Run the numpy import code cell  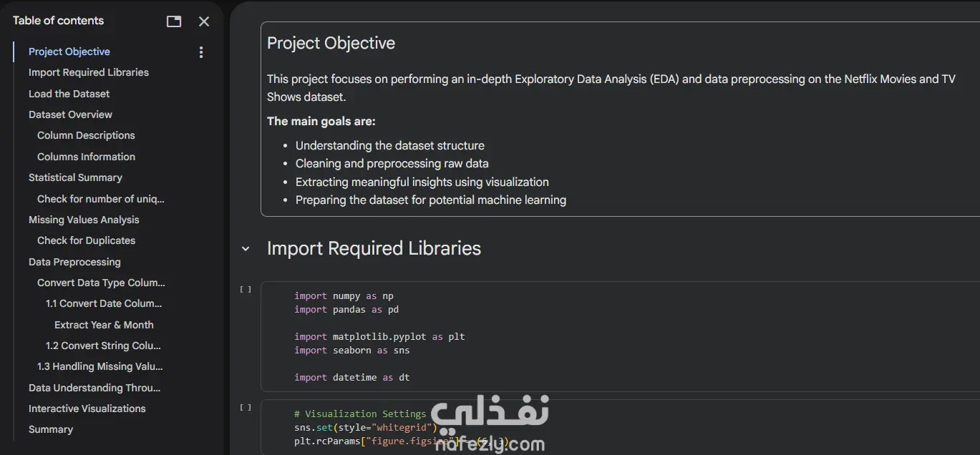tap(246, 290)
